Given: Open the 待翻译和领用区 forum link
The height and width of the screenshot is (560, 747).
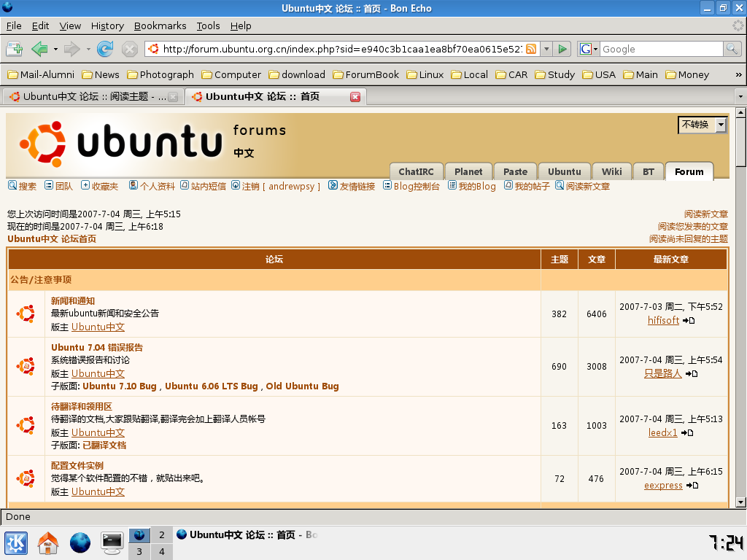Looking at the screenshot, I should 82,406.
